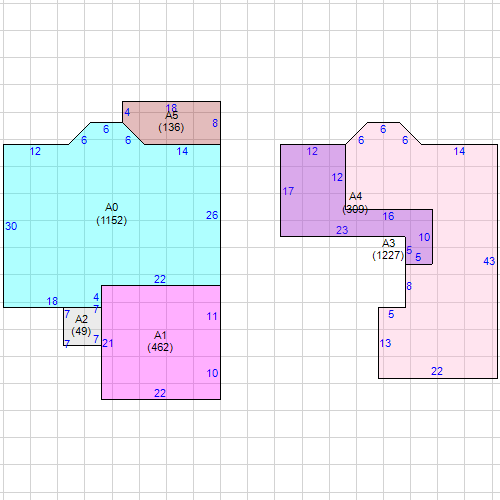Click the 22 dimension on A1's bottom edge
The width and height of the screenshot is (500, 500).
coord(160,393)
